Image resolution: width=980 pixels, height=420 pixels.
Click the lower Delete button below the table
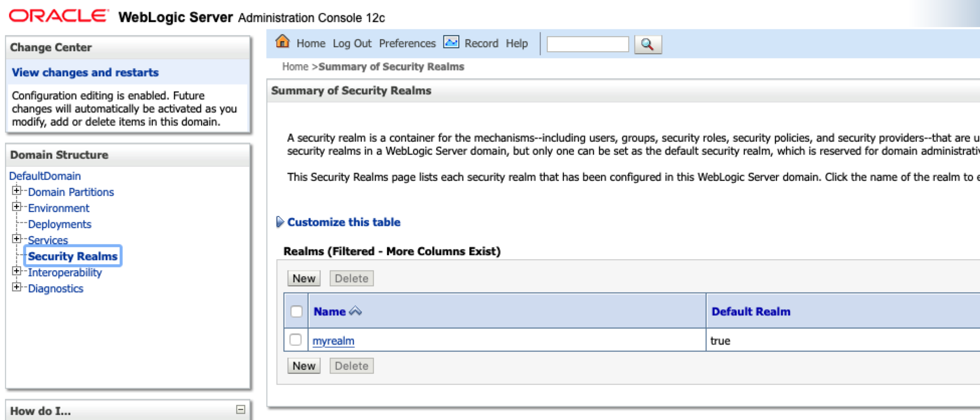pyautogui.click(x=351, y=366)
